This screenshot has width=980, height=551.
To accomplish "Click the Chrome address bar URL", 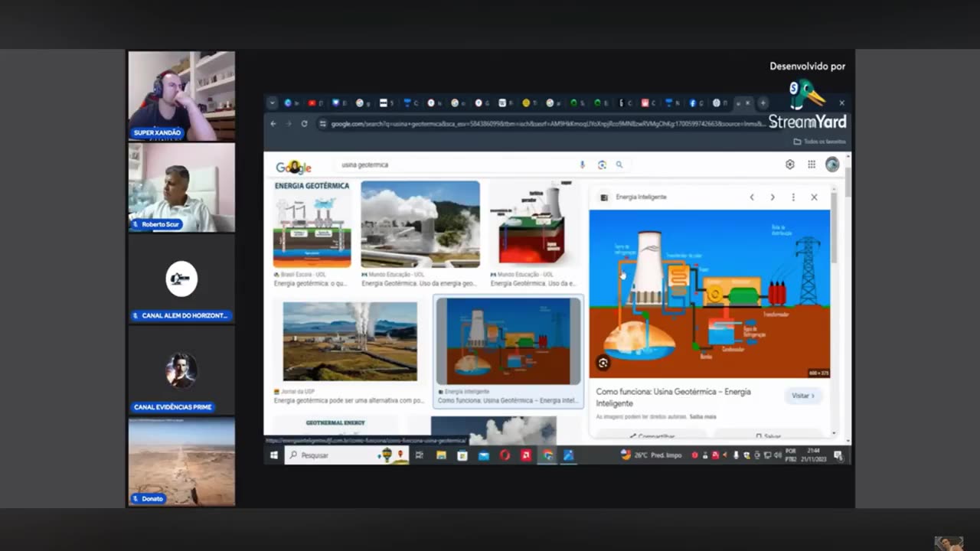I will 547,123.
